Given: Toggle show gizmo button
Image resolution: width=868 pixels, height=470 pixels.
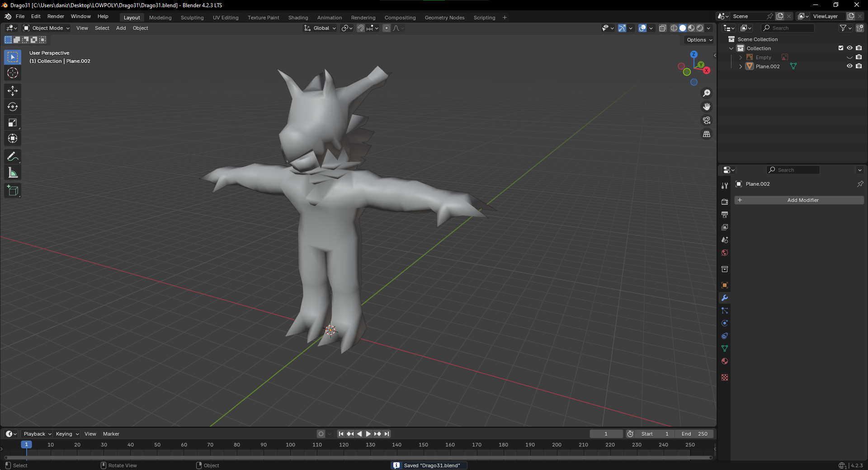Looking at the screenshot, I should pos(622,28).
